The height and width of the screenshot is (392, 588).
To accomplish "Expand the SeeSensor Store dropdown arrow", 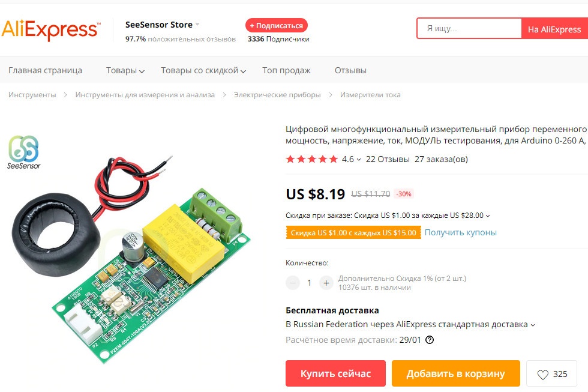I will pyautogui.click(x=197, y=25).
